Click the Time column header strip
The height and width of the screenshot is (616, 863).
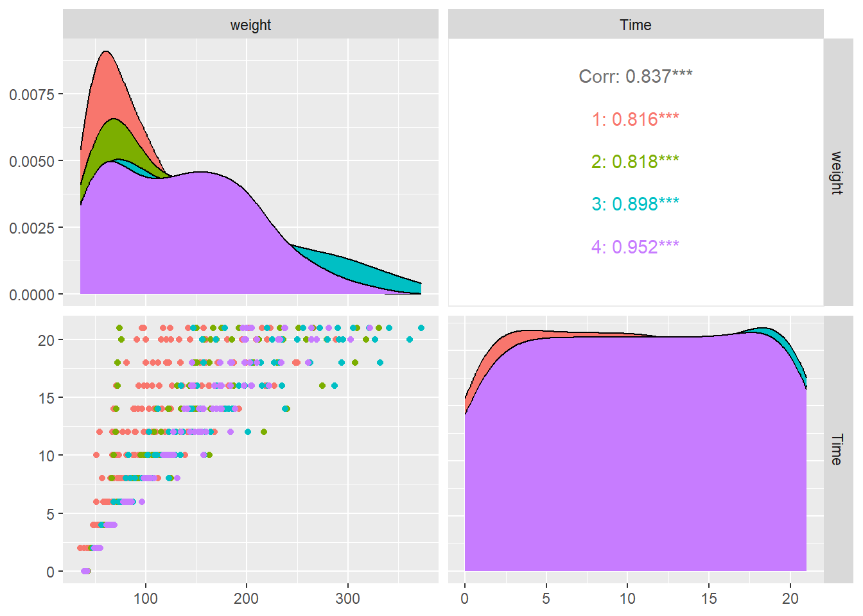[x=635, y=24]
